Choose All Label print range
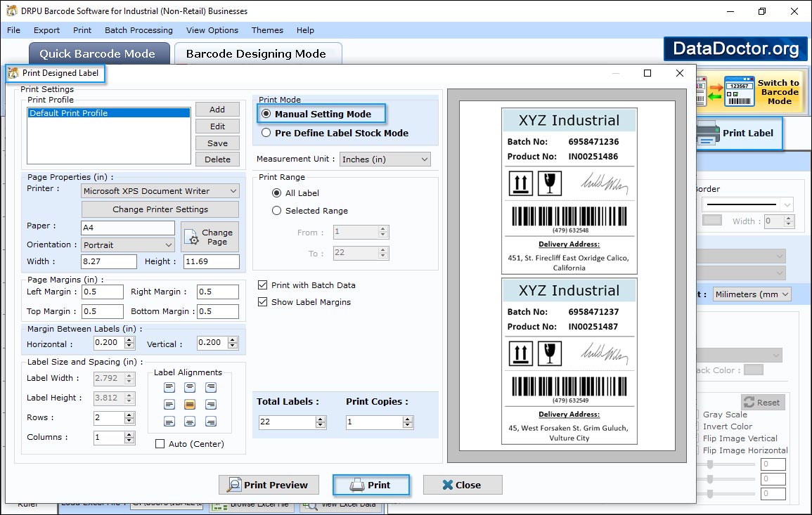The image size is (812, 515). point(276,193)
